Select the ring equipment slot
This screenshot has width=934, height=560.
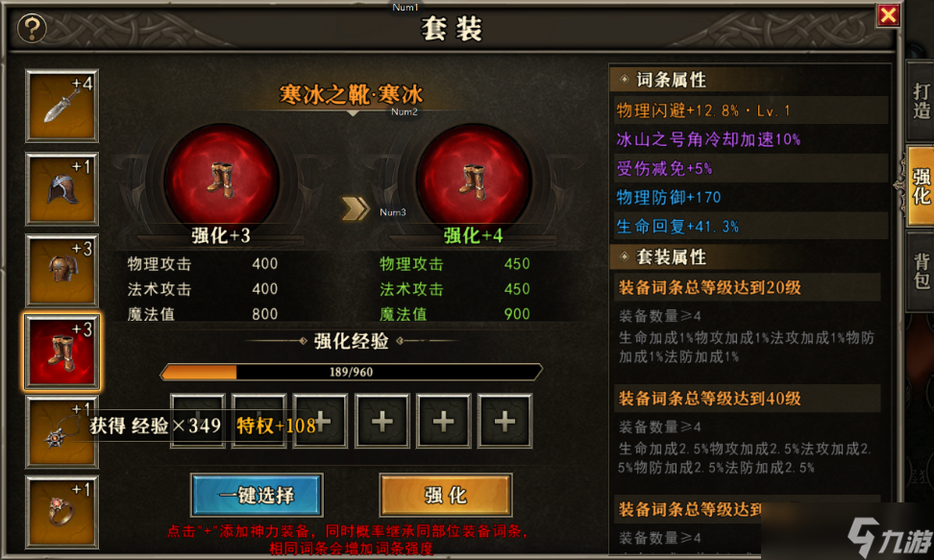61,512
